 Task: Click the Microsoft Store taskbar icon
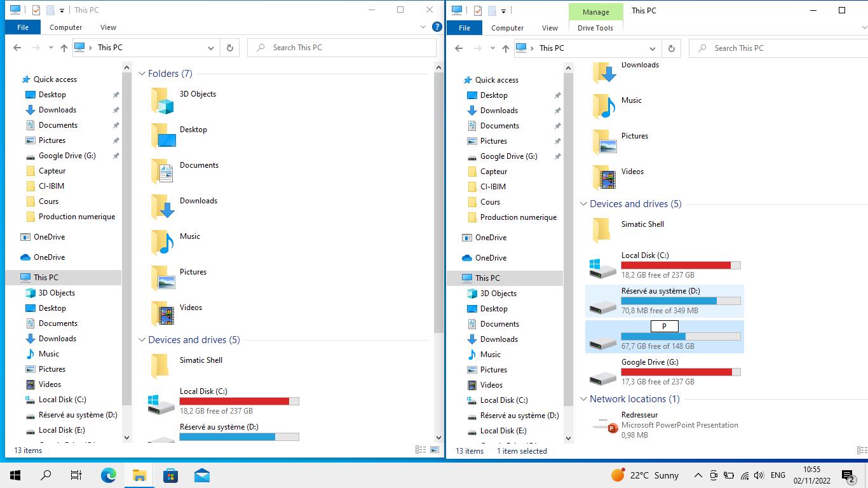[170, 475]
